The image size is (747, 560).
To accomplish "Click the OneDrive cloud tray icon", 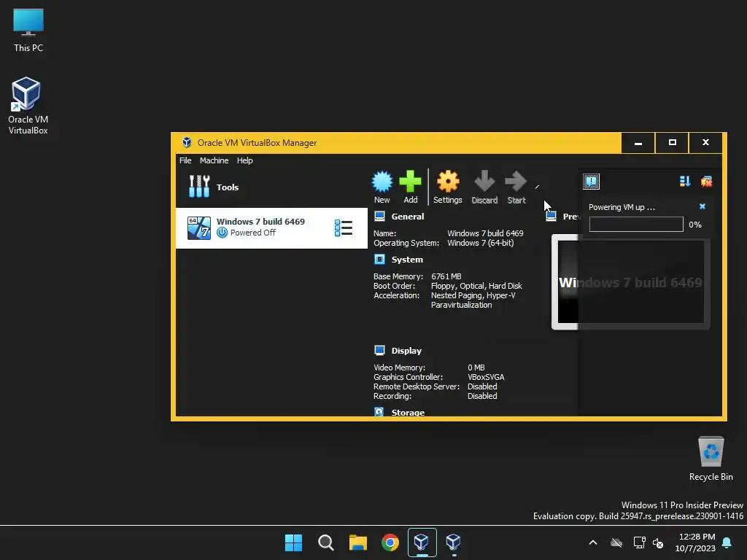I will [616, 542].
